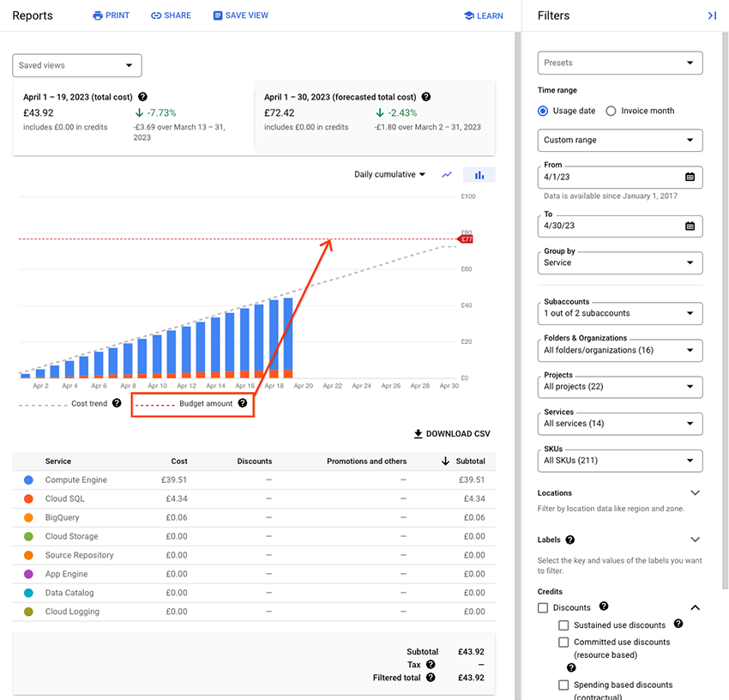Click the help icon next to Budget amount
The image size is (729, 700).
click(244, 403)
